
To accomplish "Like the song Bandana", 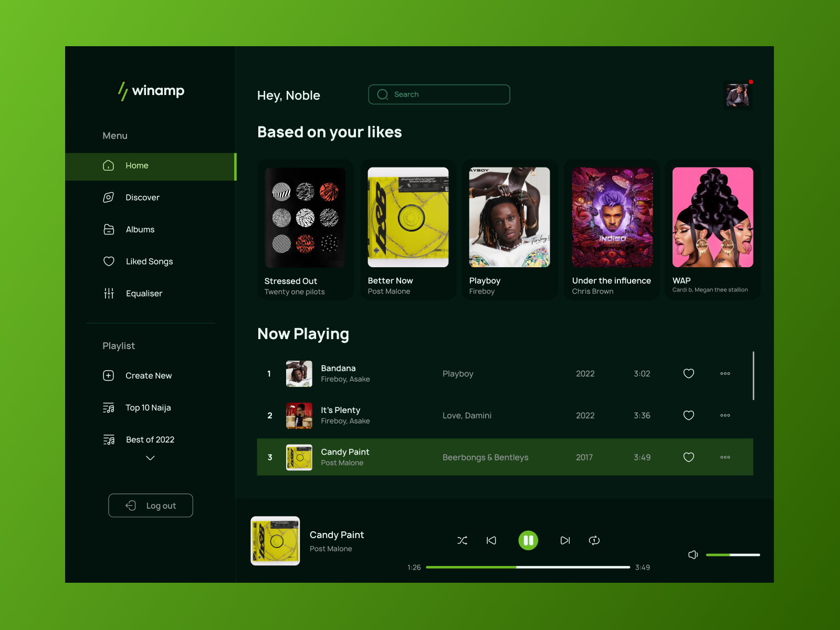I will point(689,373).
